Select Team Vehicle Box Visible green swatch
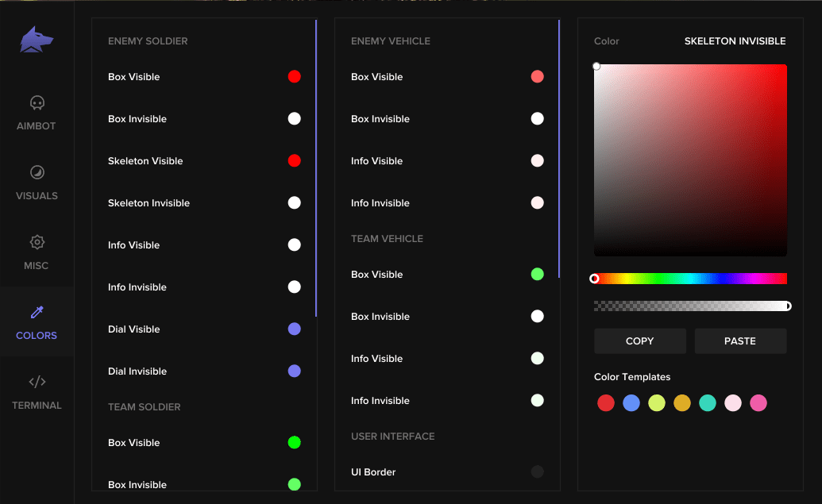 [x=538, y=274]
